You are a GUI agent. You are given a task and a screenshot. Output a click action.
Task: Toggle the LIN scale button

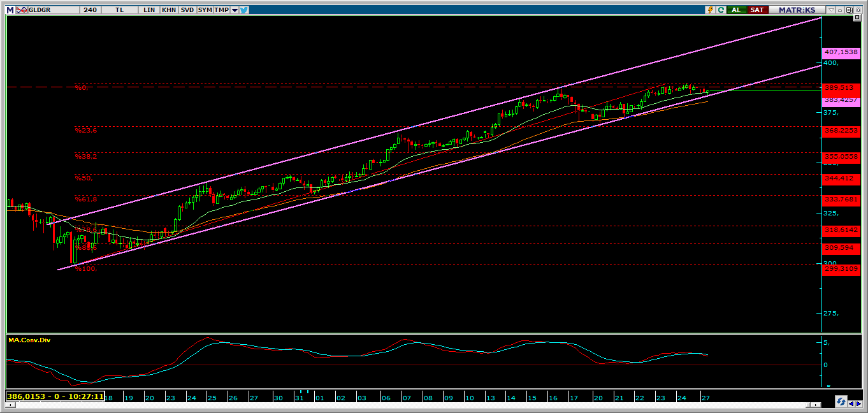pyautogui.click(x=149, y=10)
